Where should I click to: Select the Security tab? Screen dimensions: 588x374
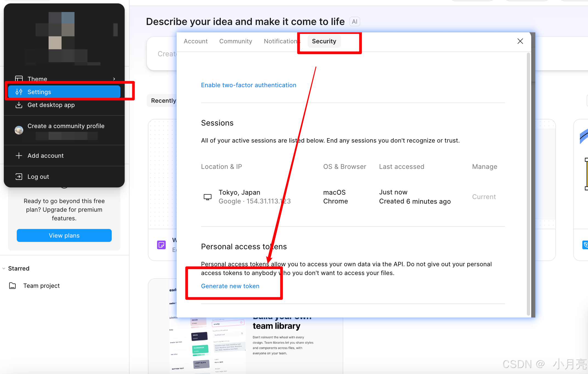[x=324, y=41]
